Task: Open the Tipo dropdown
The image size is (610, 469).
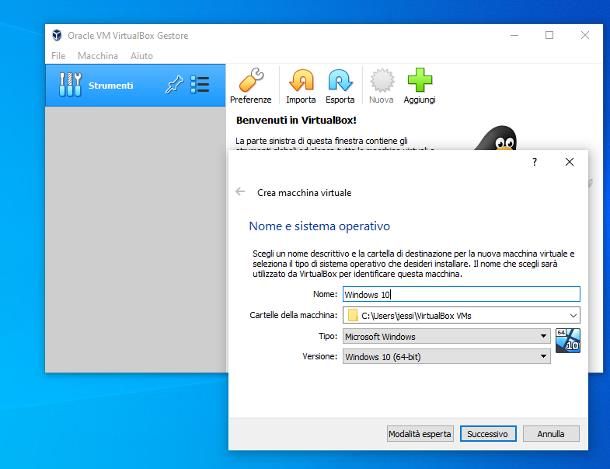Action: [x=447, y=336]
